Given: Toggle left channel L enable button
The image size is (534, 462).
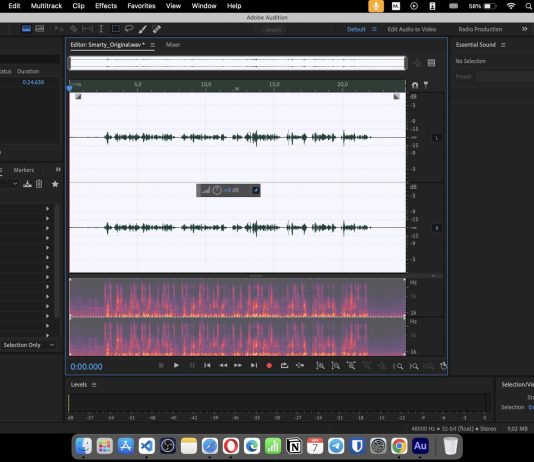Looking at the screenshot, I should 437,138.
